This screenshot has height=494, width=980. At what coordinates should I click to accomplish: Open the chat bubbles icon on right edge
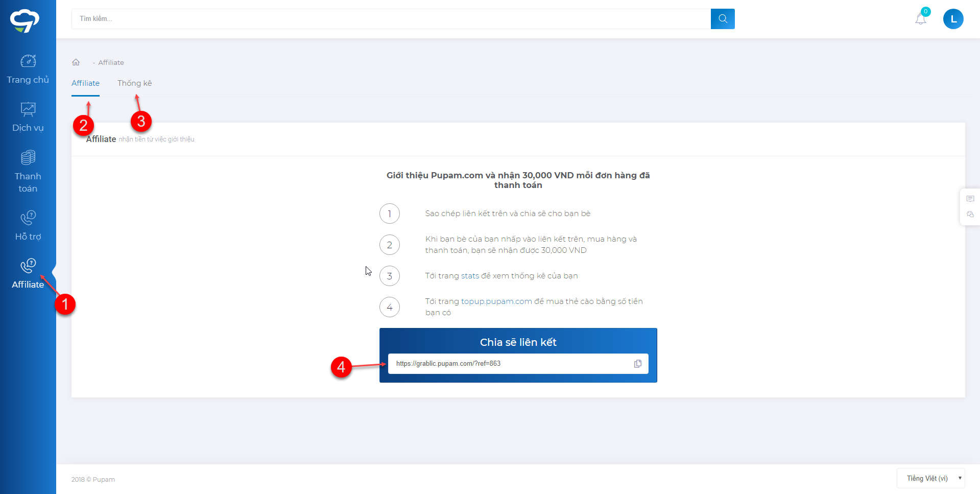pos(970,215)
